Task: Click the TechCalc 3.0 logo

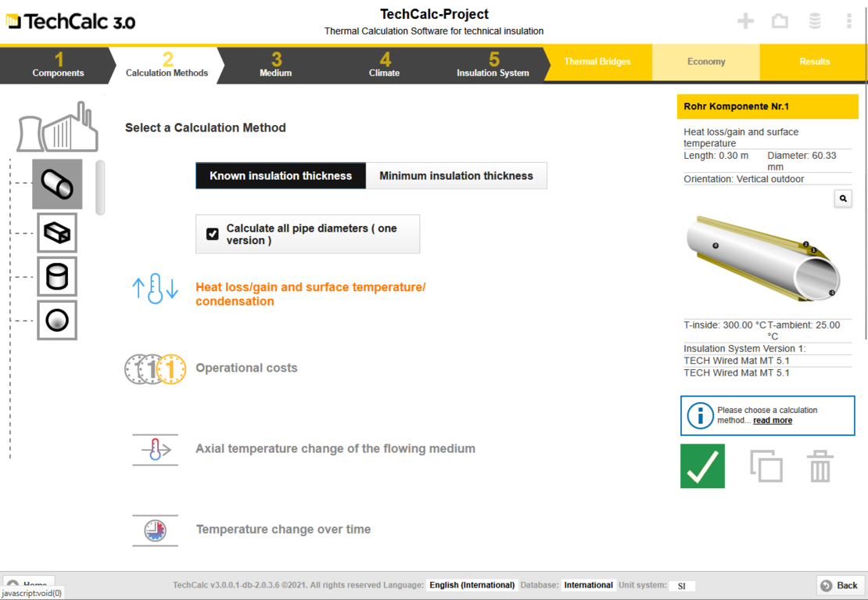Action: click(71, 22)
